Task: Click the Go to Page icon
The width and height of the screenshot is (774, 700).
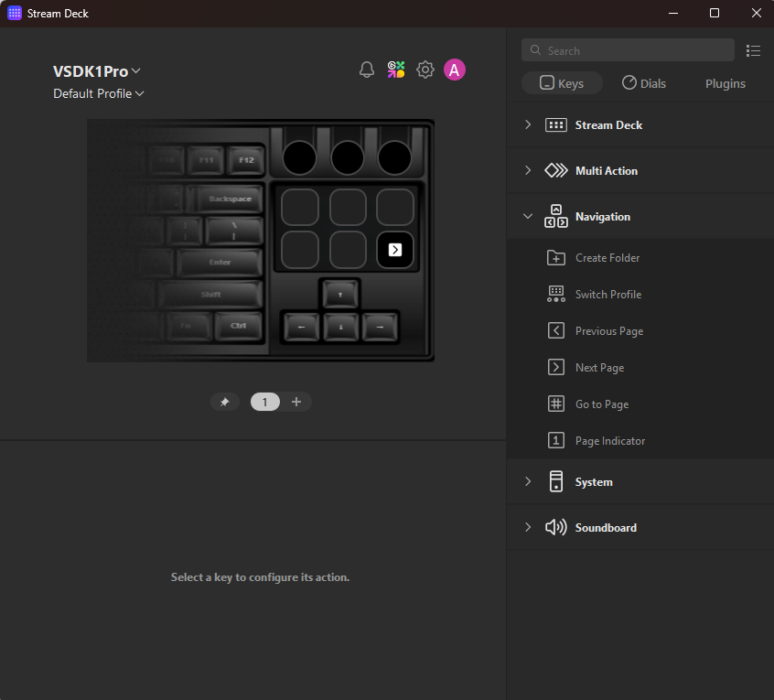Action: coord(556,404)
